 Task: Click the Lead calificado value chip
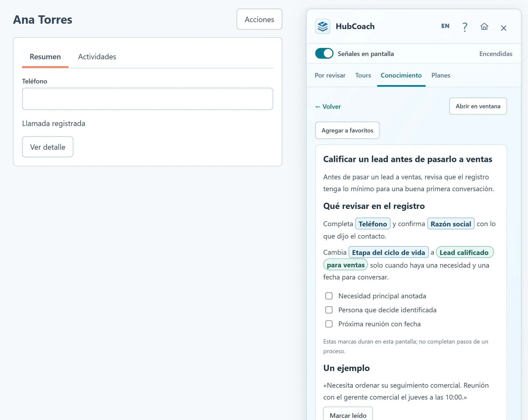pos(464,252)
